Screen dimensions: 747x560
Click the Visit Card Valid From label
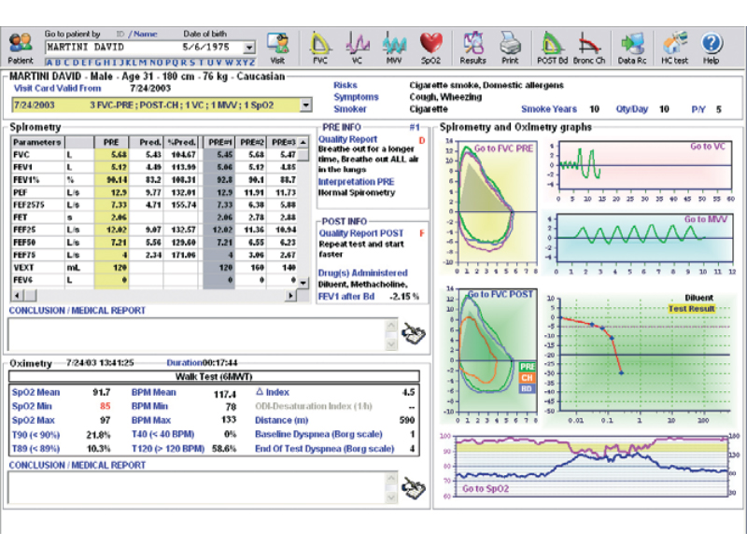pos(57,88)
